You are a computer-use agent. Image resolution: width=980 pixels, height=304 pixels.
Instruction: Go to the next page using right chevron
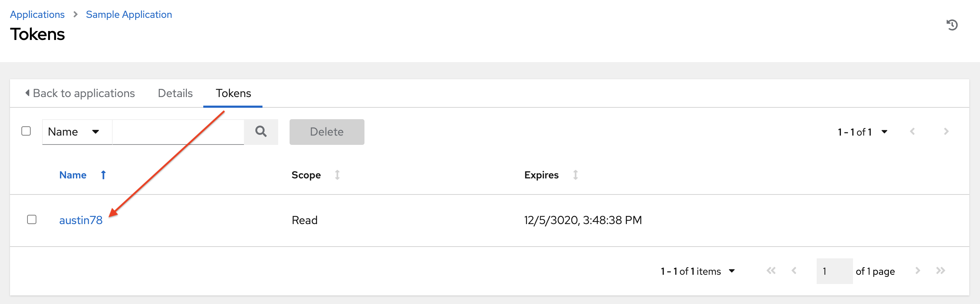946,132
